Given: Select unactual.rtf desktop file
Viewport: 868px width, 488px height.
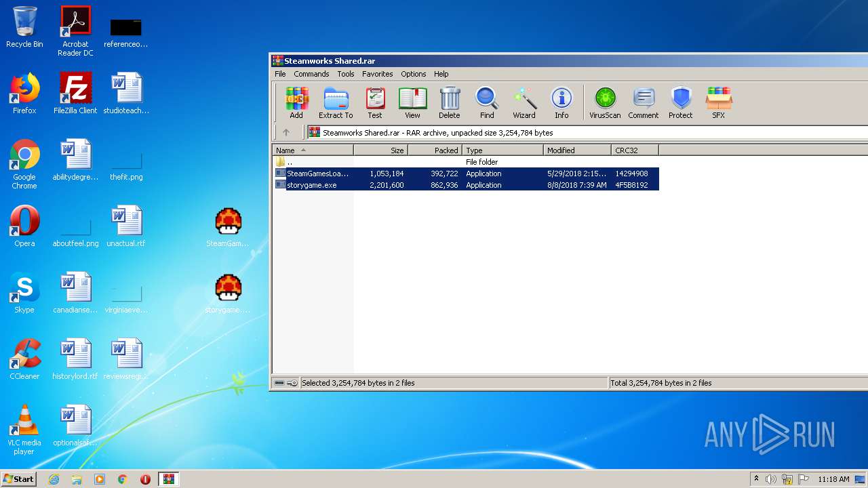Looking at the screenshot, I should coord(126,226).
